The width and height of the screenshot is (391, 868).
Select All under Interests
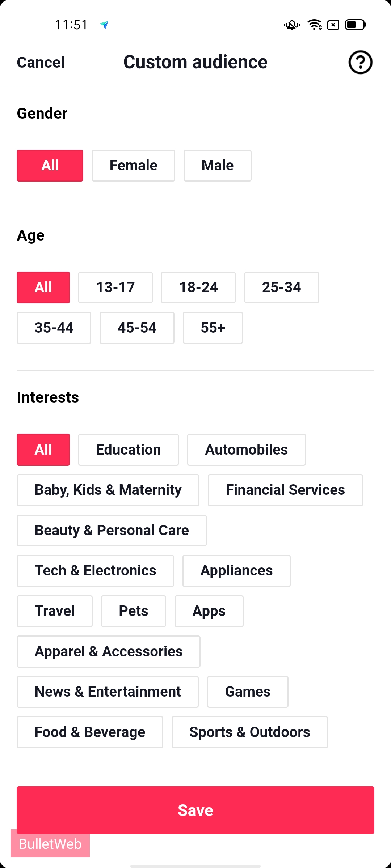pos(43,450)
